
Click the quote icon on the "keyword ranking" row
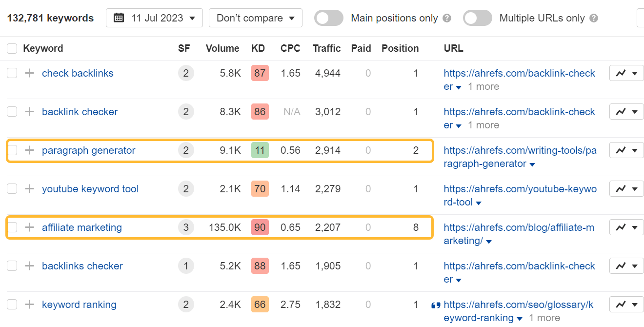(435, 305)
